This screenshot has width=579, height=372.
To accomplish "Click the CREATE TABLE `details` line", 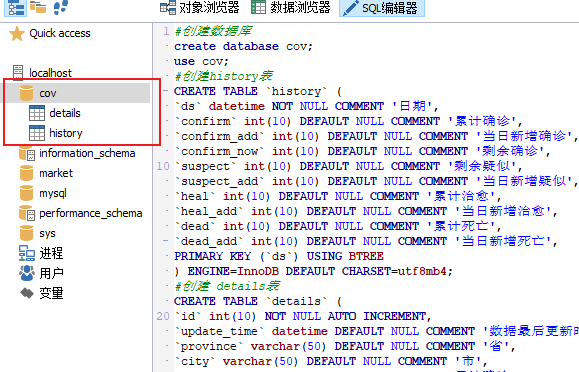I will coord(258,301).
